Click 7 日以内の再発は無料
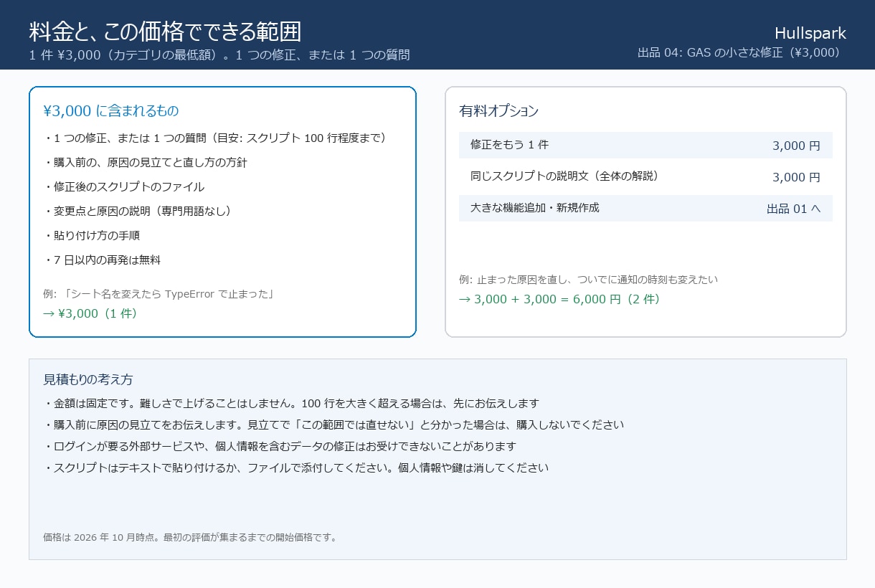875x588 pixels. pos(102,260)
